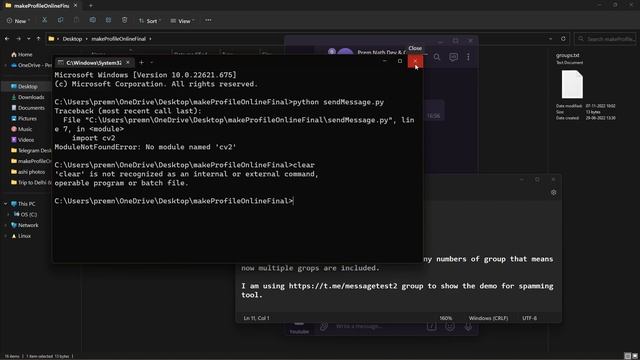This screenshot has width=640, height=360.
Task: Expand the OS (C:) drive node
Action: (x=9, y=214)
